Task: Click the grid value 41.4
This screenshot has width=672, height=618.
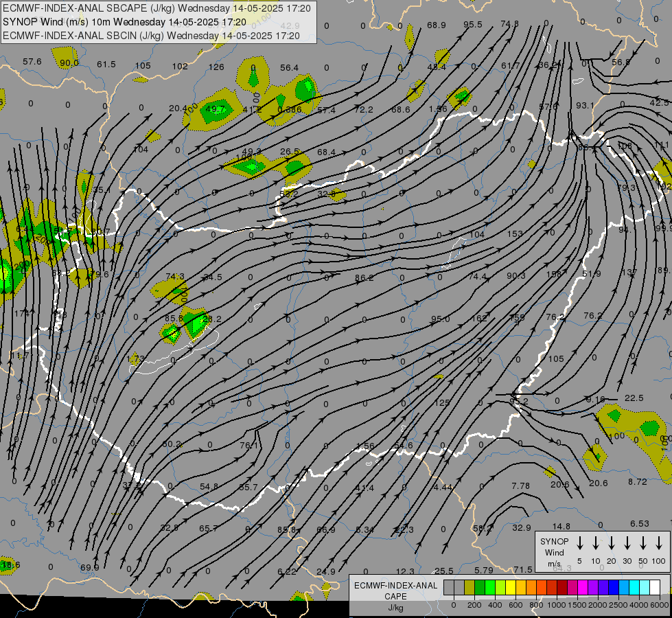Action: click(364, 488)
